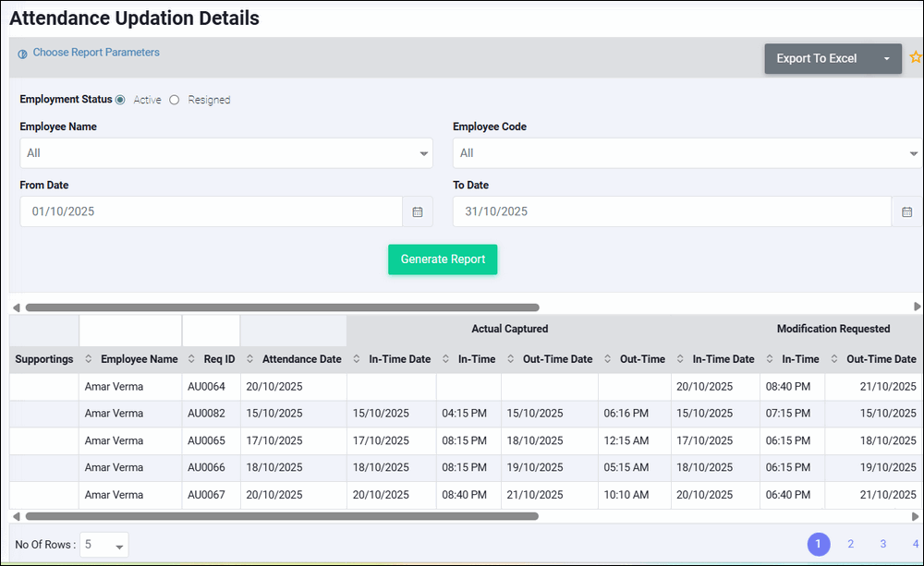Viewport: 924px width, 566px height.
Task: Open Export To Excel dropdown arrow
Action: [x=887, y=58]
